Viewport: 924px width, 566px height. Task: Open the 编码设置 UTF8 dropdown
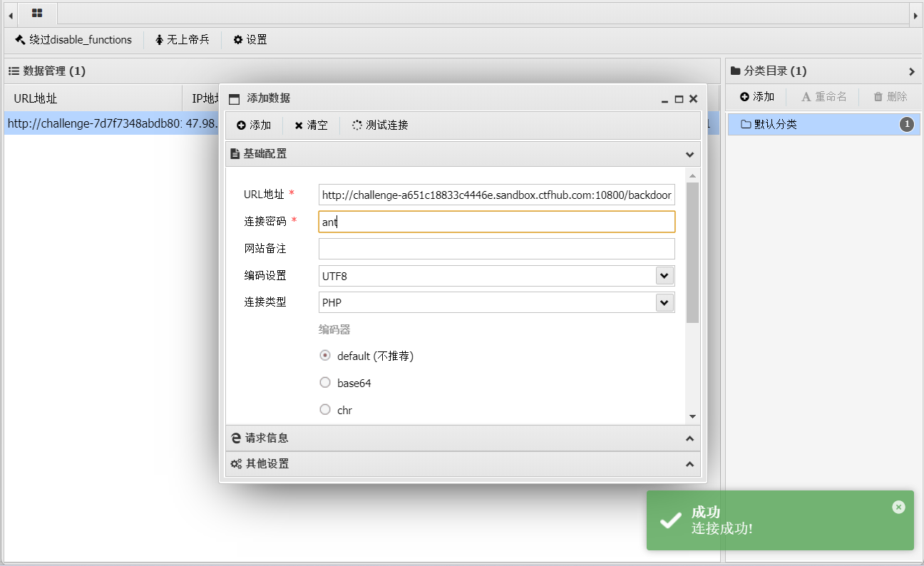[664, 275]
